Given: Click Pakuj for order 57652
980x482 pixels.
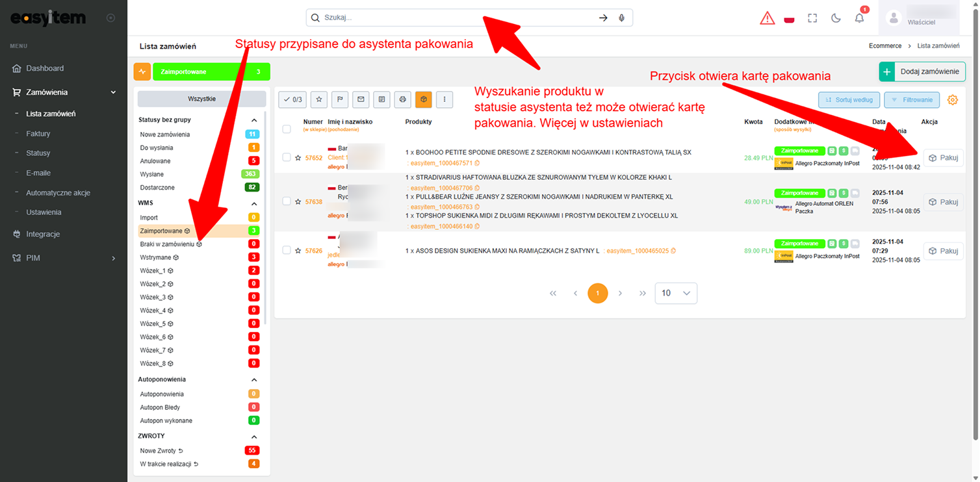Looking at the screenshot, I should point(944,158).
